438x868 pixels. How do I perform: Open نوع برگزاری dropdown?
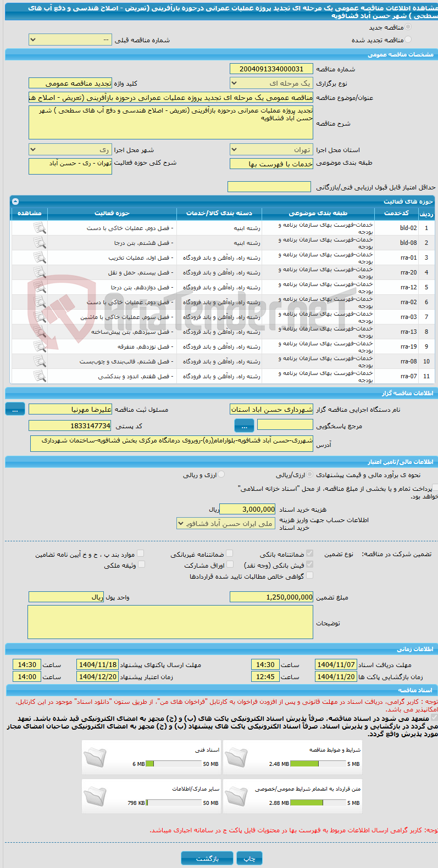point(271,83)
